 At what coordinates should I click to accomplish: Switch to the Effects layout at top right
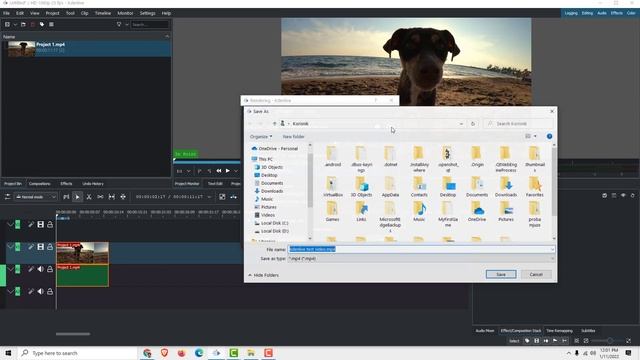(x=616, y=13)
